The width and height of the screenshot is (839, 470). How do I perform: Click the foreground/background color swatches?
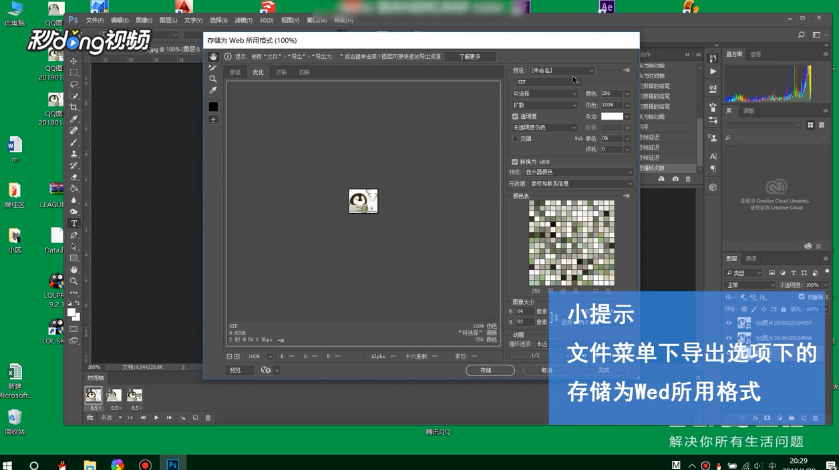73,314
